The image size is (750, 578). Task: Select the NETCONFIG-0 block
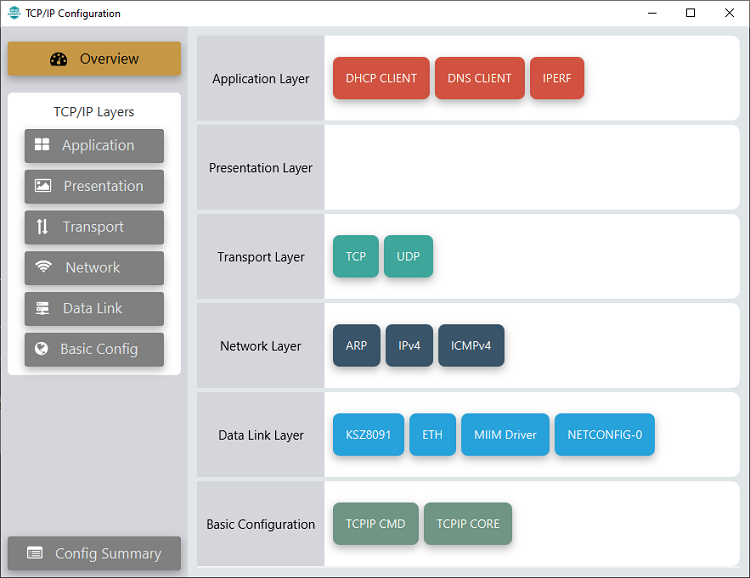tap(604, 435)
